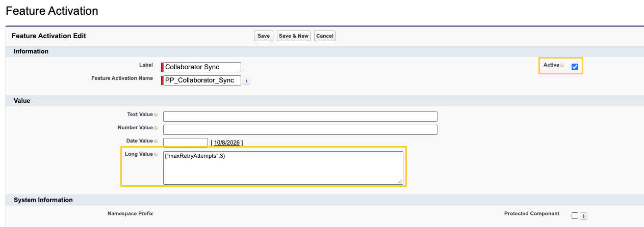This screenshot has width=644, height=227.
Task: Click the help icon beside Text Value
Action: point(156,115)
